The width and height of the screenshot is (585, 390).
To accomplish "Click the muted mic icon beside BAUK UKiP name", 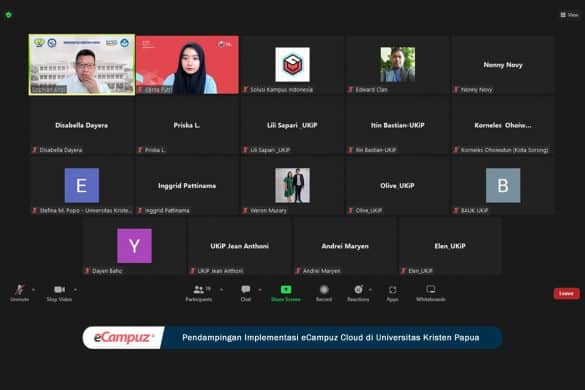I will (x=456, y=210).
